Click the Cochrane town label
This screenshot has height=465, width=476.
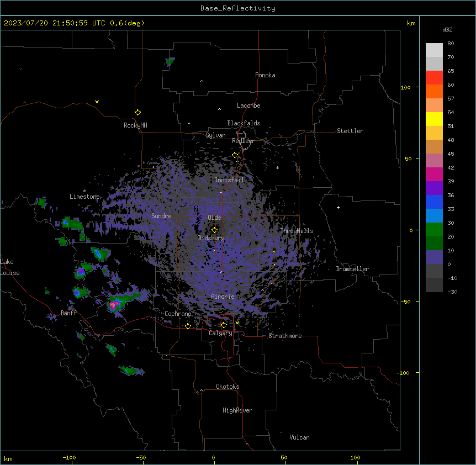(x=178, y=314)
